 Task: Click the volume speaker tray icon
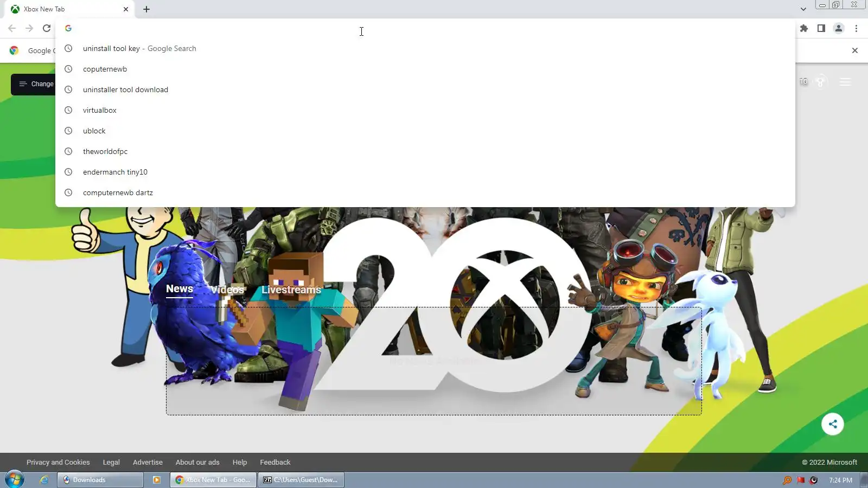[814, 480]
